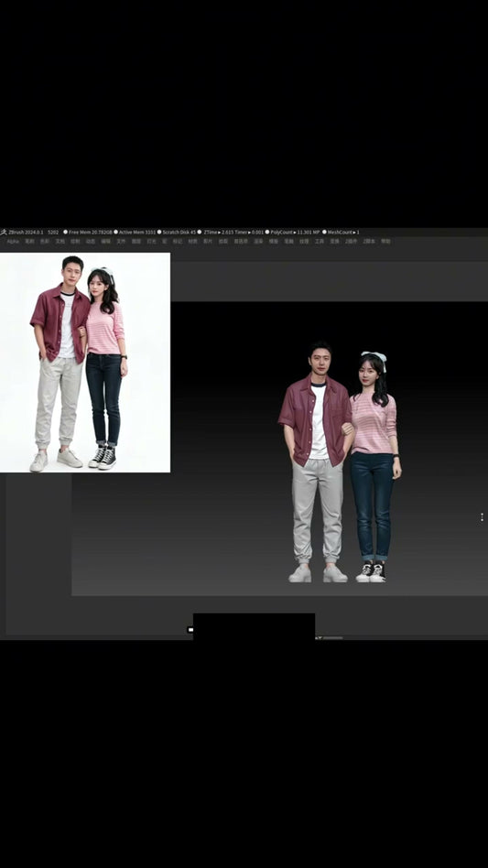Open the Z脚本 script menu
488x868 pixels.
point(369,242)
